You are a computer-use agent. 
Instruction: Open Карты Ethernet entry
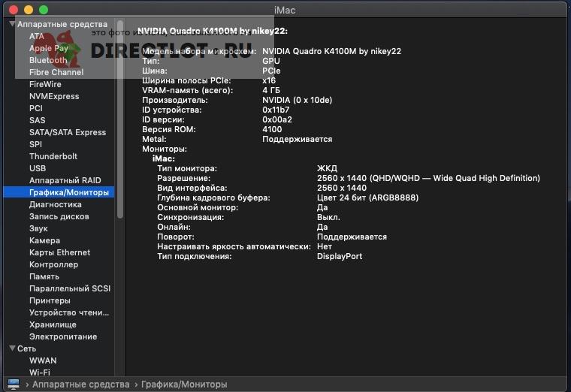point(59,252)
